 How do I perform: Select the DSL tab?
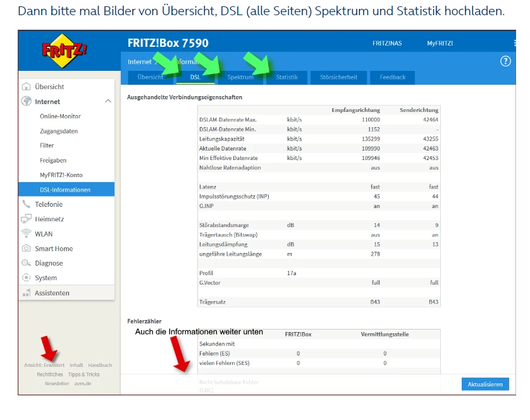[195, 77]
